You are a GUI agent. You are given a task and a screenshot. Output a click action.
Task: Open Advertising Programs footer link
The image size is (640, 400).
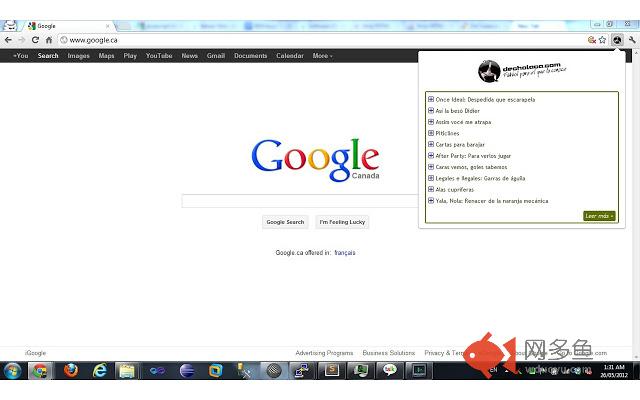pos(324,353)
